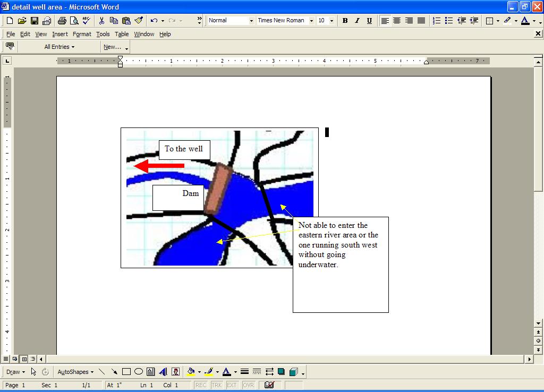Image resolution: width=544 pixels, height=392 pixels.
Task: Toggle REC macro recording in status bar
Action: point(200,385)
